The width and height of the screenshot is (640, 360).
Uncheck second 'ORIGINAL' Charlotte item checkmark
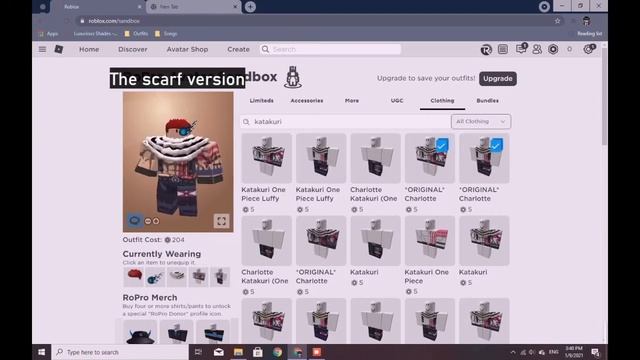pyautogui.click(x=496, y=146)
